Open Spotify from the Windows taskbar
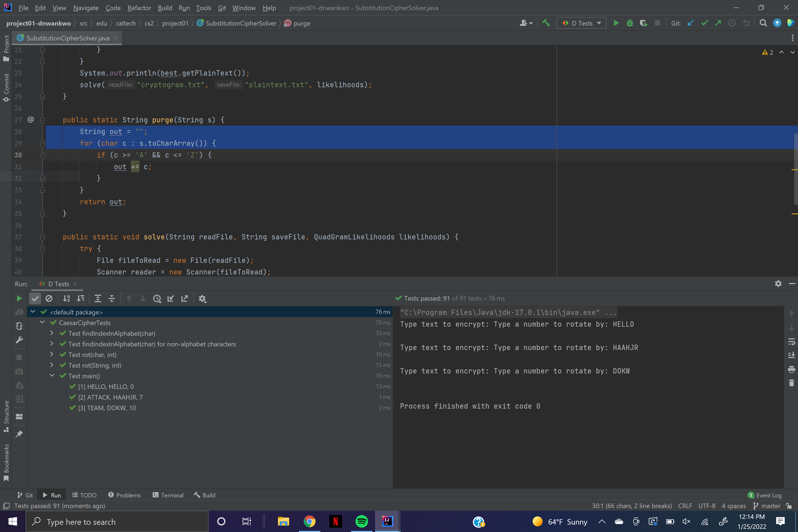 [361, 521]
